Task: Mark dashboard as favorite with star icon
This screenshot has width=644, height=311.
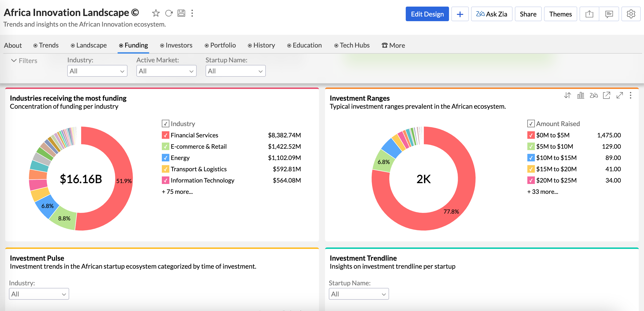Action: (x=156, y=13)
